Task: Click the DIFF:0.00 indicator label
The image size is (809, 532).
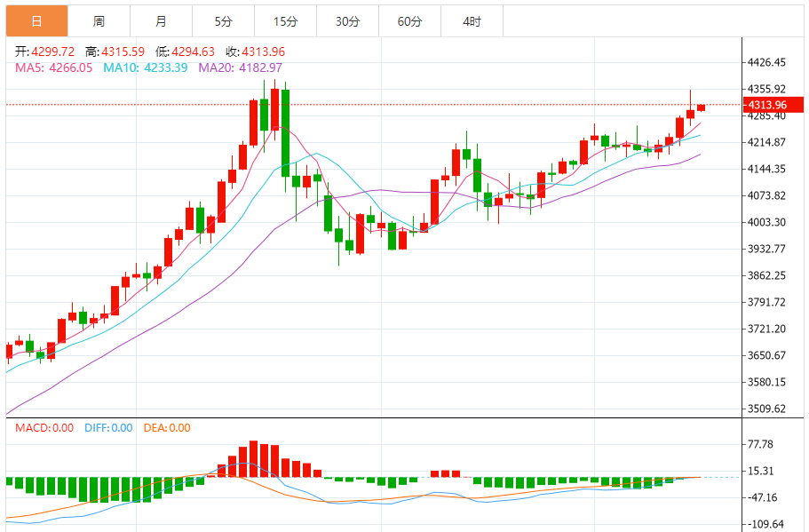Action: coord(108,428)
